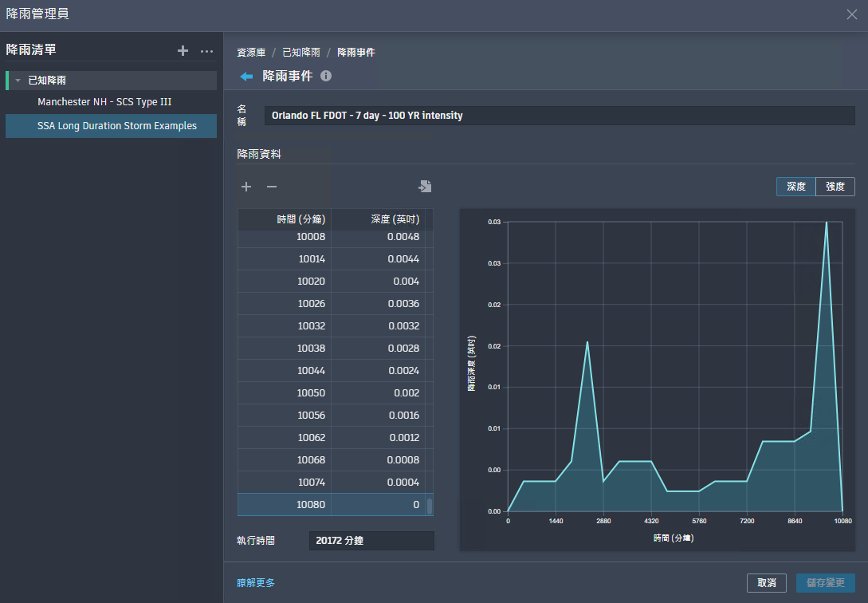This screenshot has height=603, width=868.
Task: Add a new rainfall to the list
Action: tap(183, 51)
